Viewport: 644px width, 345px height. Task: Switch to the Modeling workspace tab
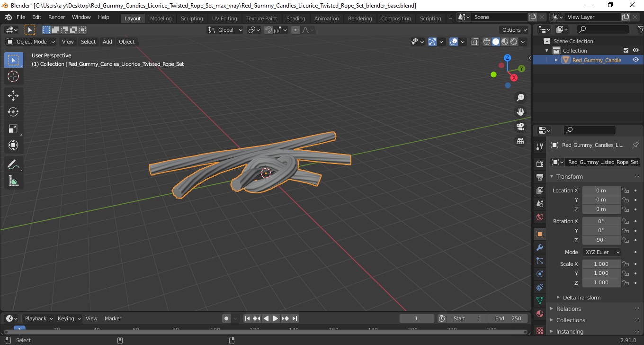coord(161,18)
